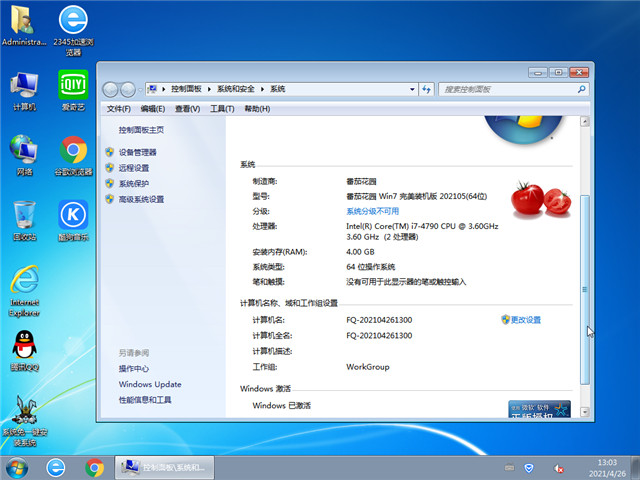Open the 工具(T) menu
Viewport: 640px width, 480px height.
point(222,109)
